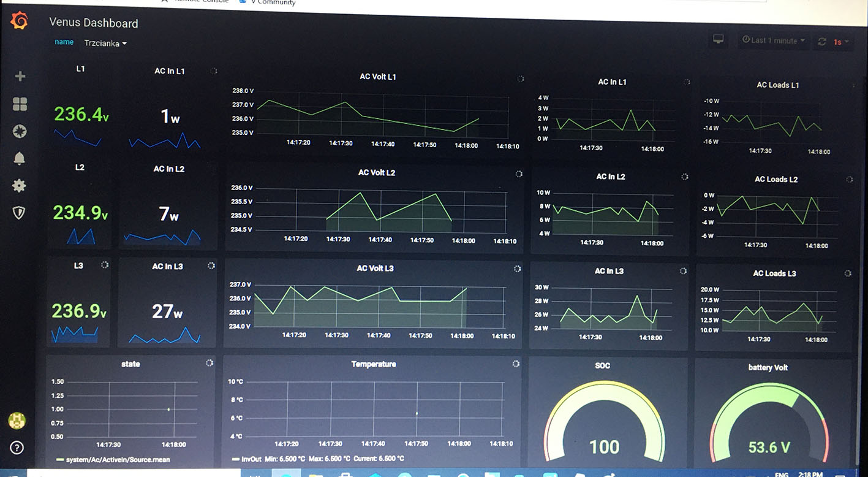Open the battery Volt gauge panel title

[x=768, y=367]
